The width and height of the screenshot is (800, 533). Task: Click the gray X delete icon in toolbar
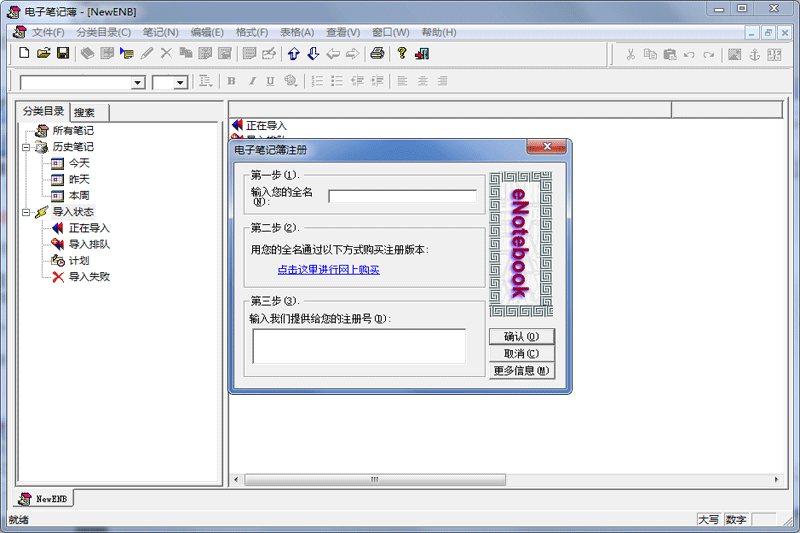166,53
